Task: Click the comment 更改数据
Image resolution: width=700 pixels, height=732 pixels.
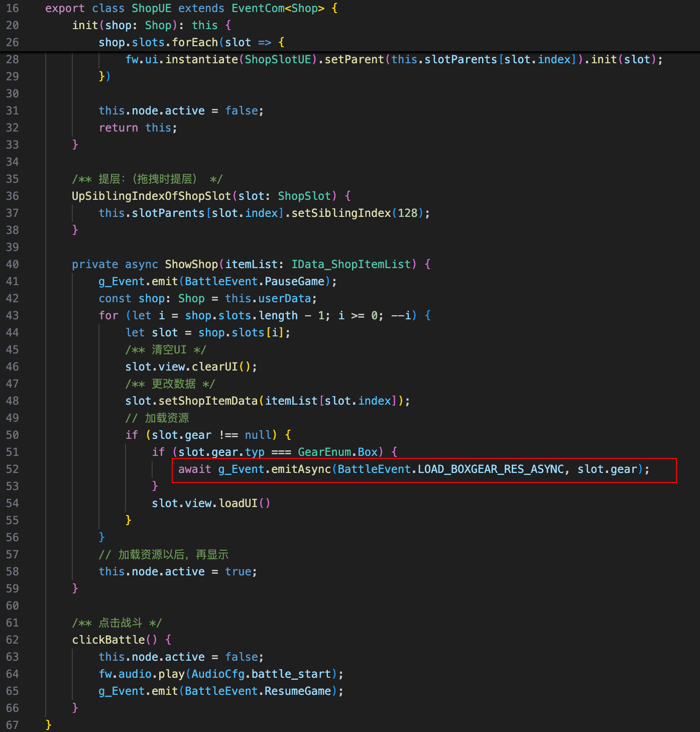Action: 170,384
